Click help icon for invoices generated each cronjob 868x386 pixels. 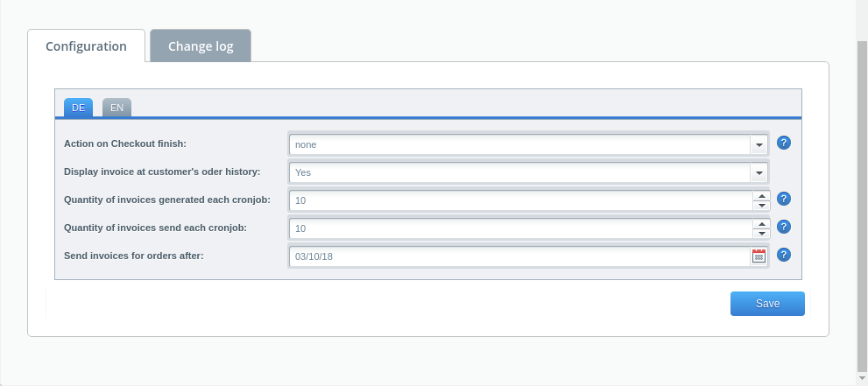(x=784, y=199)
